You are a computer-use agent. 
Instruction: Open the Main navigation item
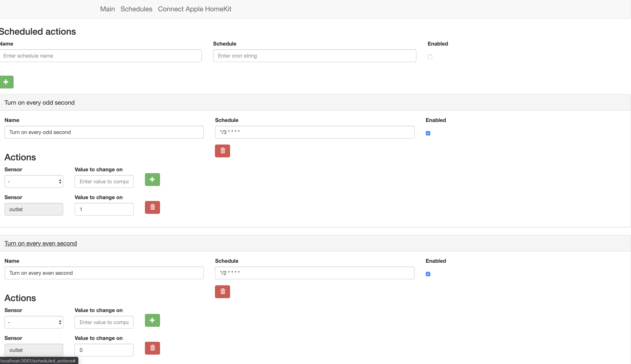[107, 9]
